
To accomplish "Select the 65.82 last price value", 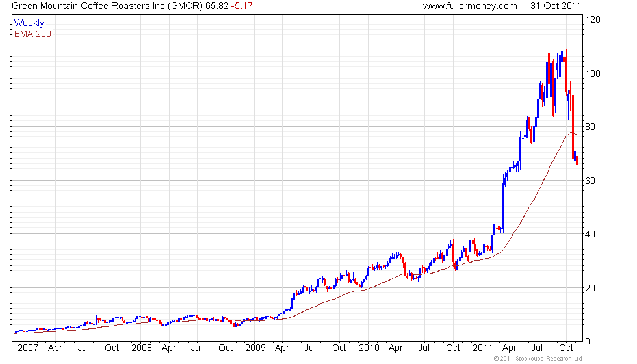I will click(x=217, y=6).
